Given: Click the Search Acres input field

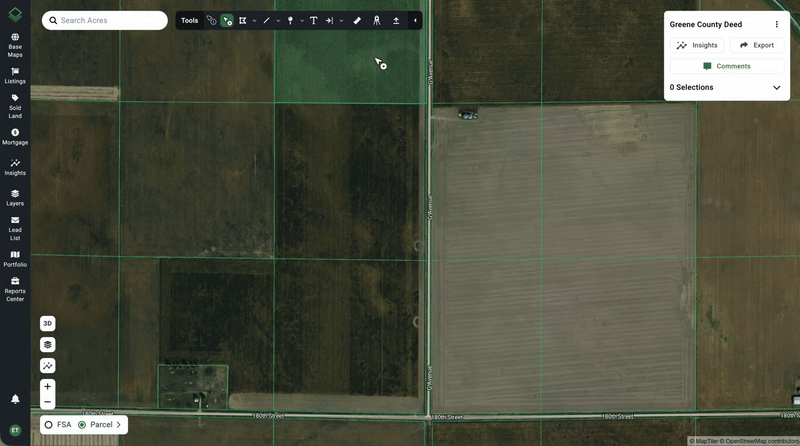Looking at the screenshot, I should [x=105, y=20].
